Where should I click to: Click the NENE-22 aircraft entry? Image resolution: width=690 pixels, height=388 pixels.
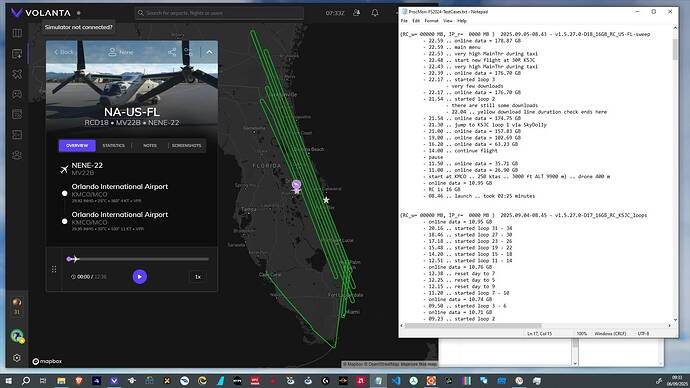tap(87, 168)
